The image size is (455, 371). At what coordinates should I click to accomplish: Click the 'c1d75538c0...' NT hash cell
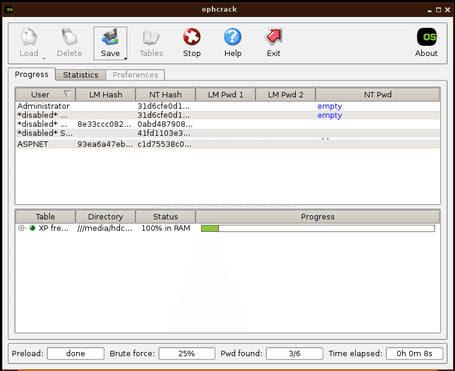click(x=164, y=144)
